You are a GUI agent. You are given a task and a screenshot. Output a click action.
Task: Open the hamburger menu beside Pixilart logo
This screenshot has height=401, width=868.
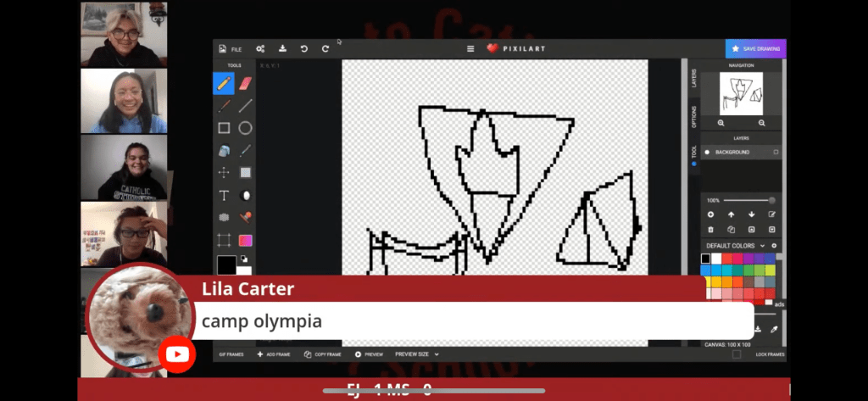(x=470, y=49)
